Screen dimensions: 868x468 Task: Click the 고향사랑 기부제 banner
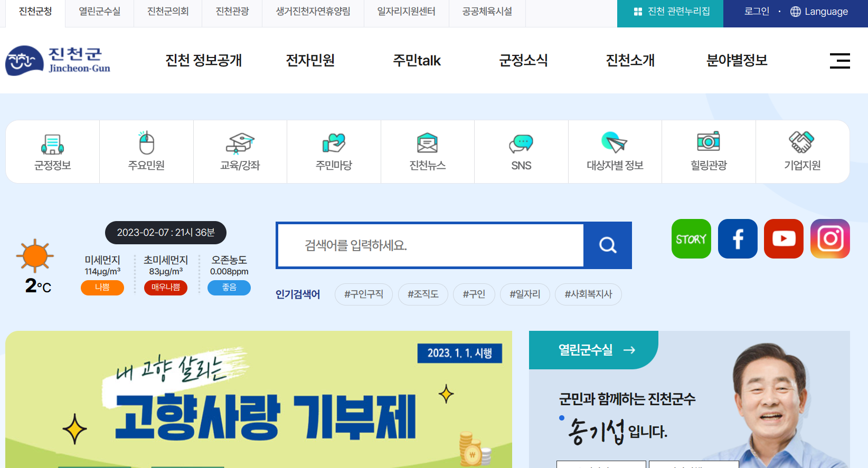[x=259, y=399]
